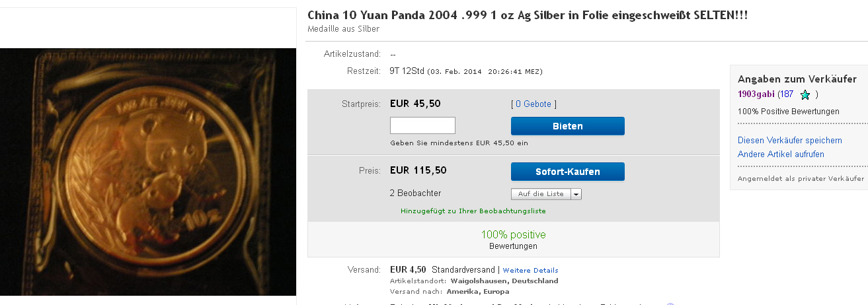The height and width of the screenshot is (305, 868).
Task: Open 'Andere Artikel aufrufen' link
Action: pyautogui.click(x=780, y=154)
